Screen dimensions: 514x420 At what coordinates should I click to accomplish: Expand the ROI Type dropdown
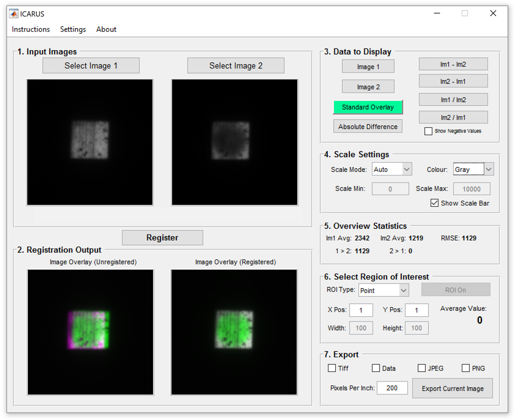tap(383, 290)
